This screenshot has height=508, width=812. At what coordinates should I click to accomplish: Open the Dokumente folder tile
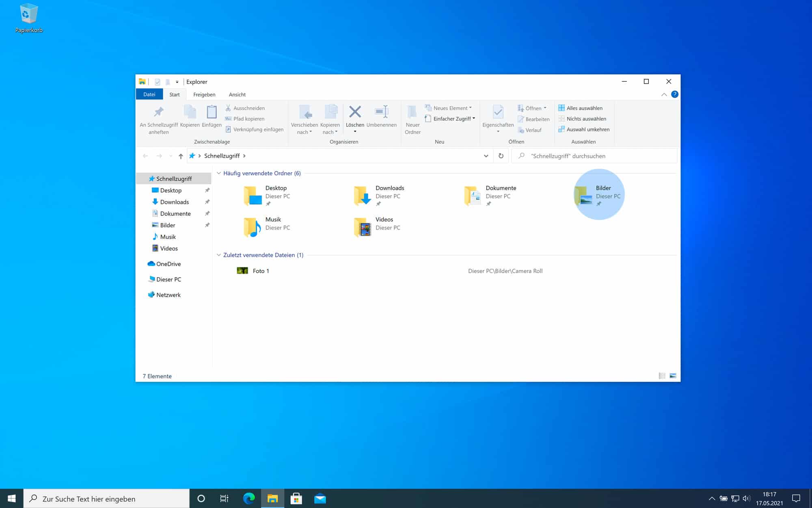490,196
